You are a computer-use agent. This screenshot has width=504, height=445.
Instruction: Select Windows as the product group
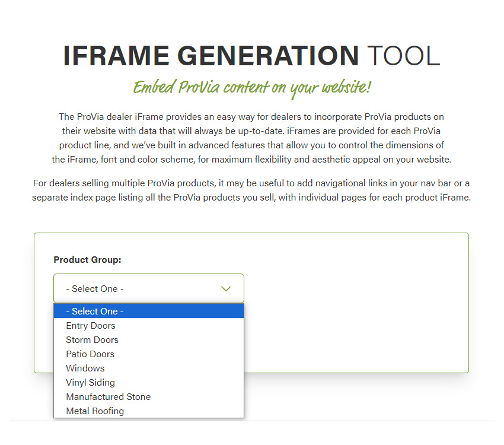85,368
